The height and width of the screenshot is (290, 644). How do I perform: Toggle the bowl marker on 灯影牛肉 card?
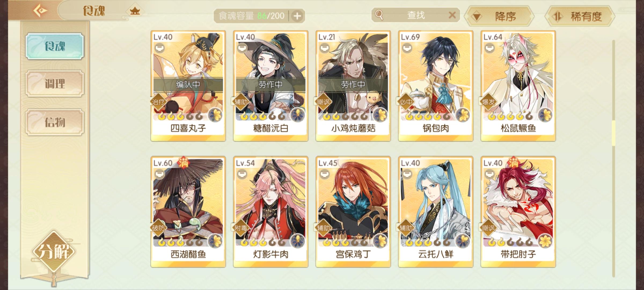[242, 174]
